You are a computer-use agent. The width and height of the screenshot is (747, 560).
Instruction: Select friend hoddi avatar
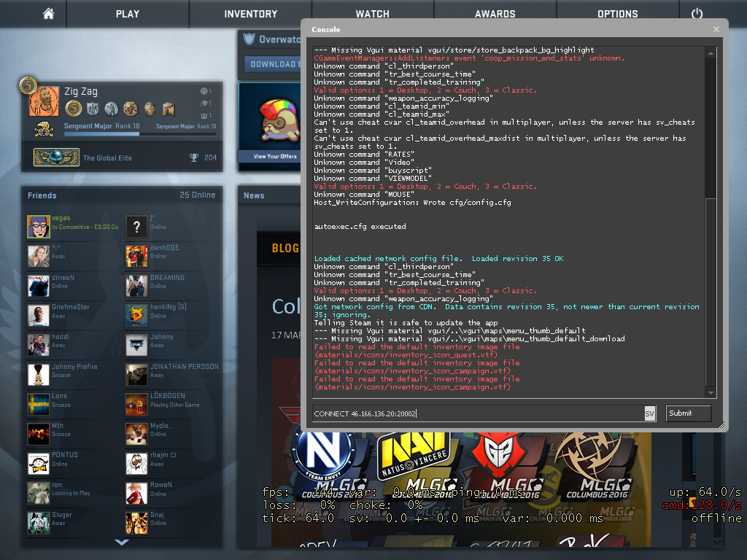[x=39, y=346]
